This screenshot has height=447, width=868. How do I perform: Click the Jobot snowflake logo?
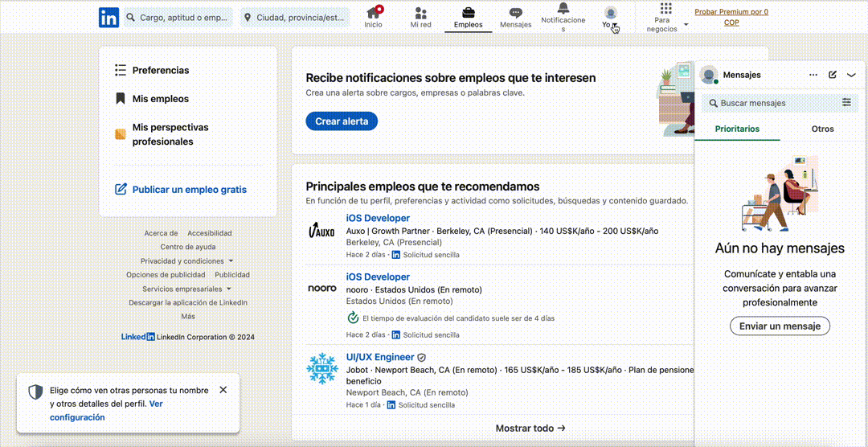(x=321, y=368)
